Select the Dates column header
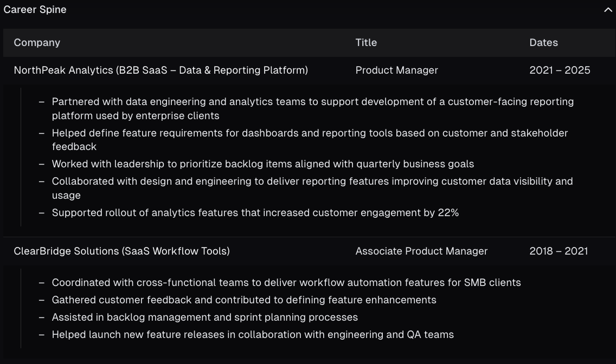The width and height of the screenshot is (616, 364). tap(543, 42)
